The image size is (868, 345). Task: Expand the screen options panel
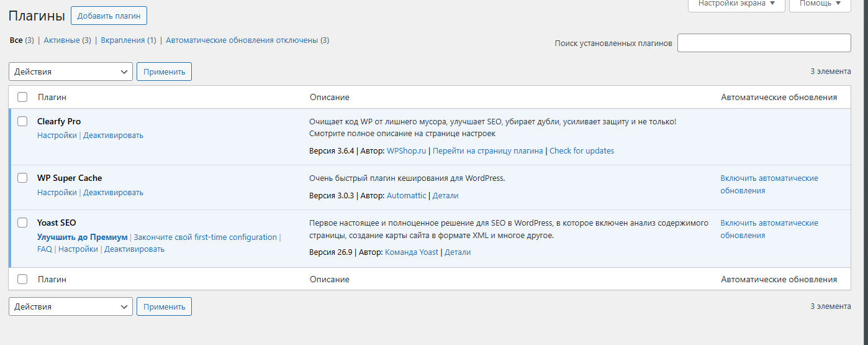pos(736,3)
